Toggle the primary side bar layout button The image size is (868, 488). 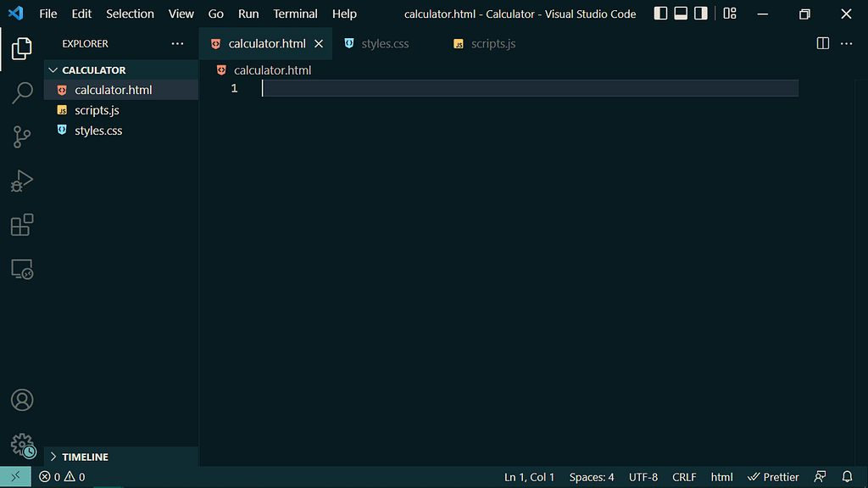tap(661, 14)
